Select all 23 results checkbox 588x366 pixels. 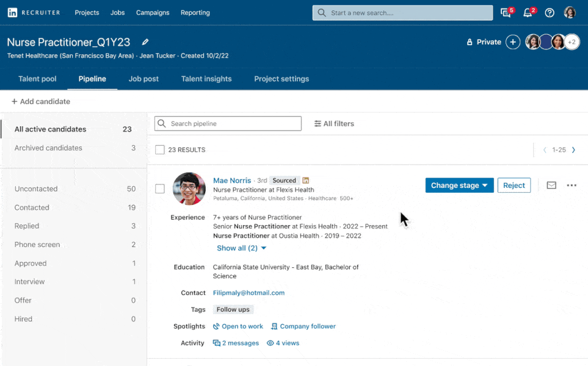click(160, 150)
